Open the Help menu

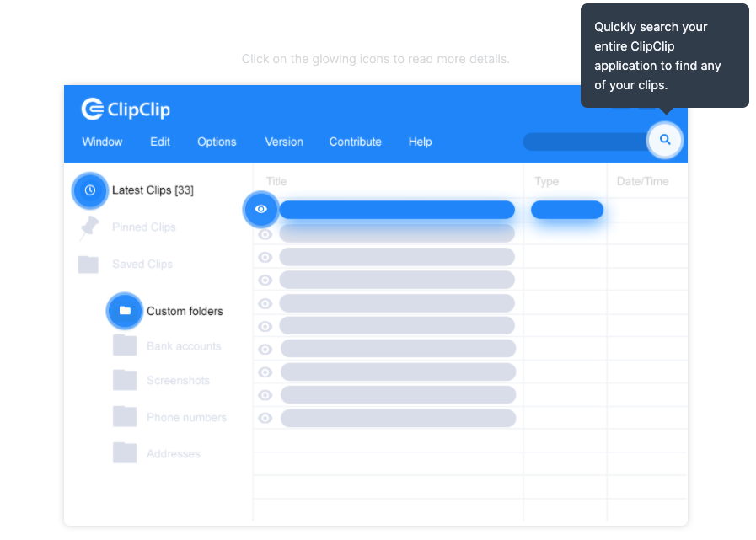pos(421,142)
